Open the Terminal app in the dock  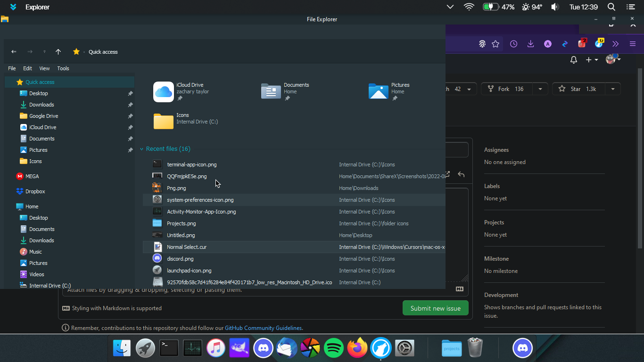click(169, 348)
